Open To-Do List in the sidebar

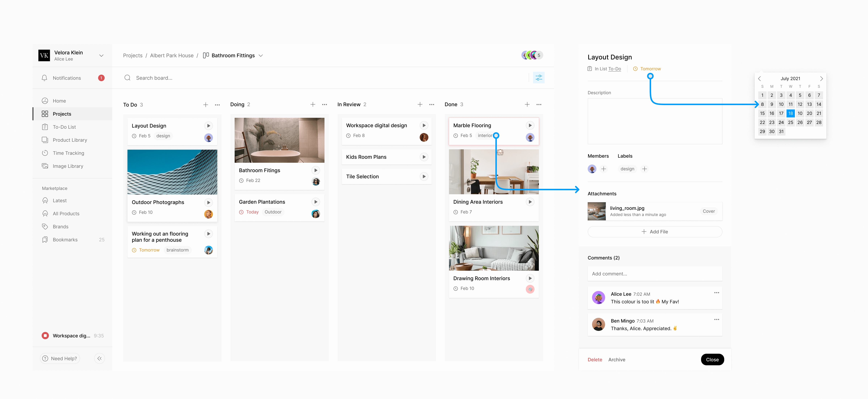click(x=72, y=127)
